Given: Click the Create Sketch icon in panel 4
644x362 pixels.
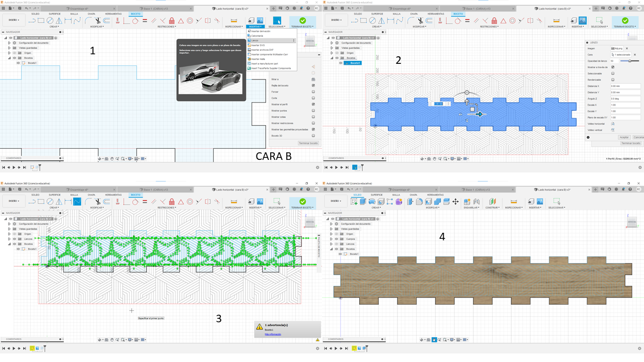Looking at the screenshot, I should click(x=354, y=201).
